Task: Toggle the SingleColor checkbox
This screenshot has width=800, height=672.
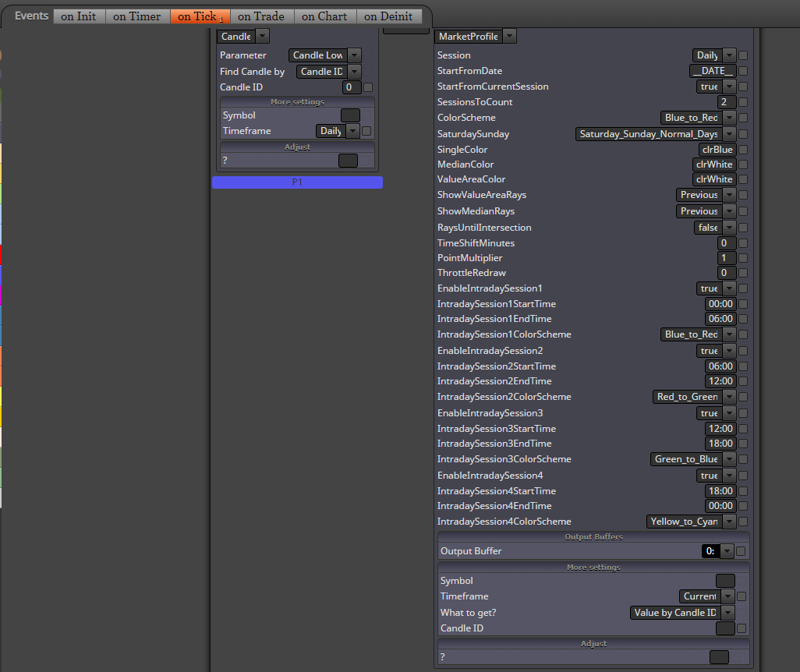Action: (x=743, y=150)
